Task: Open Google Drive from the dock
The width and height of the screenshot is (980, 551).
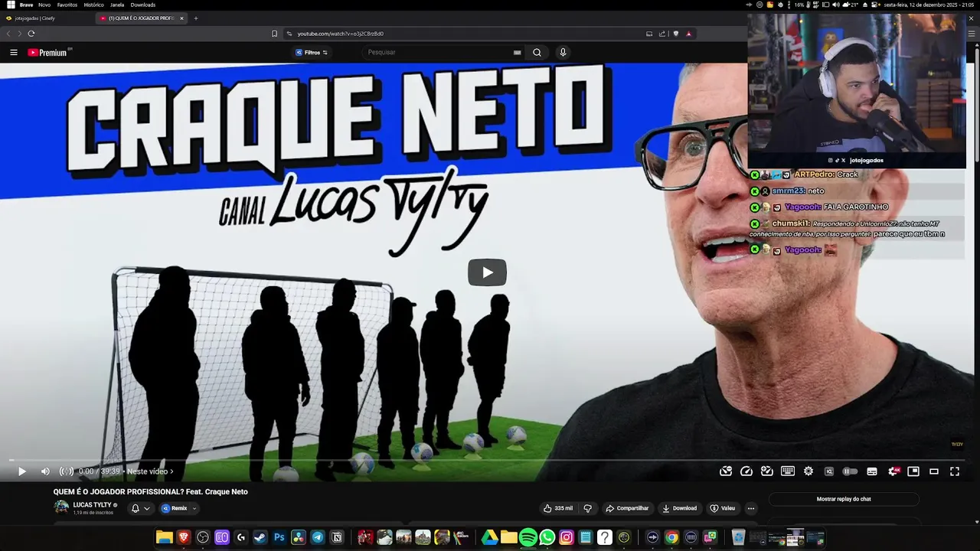Action: pyautogui.click(x=490, y=537)
